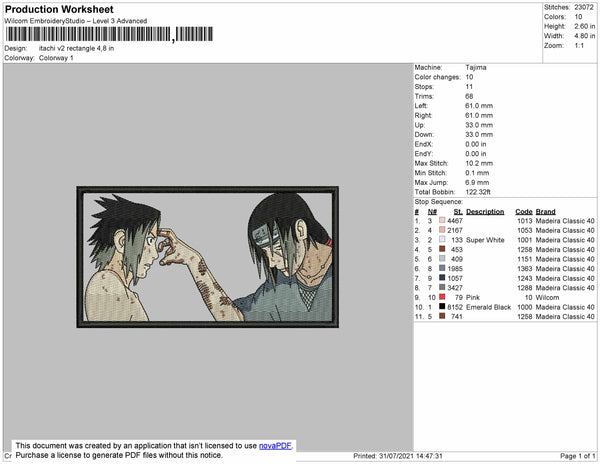Viewport: 600px width, 464px height.
Task: Click the Super White color swatch
Action: pos(442,239)
